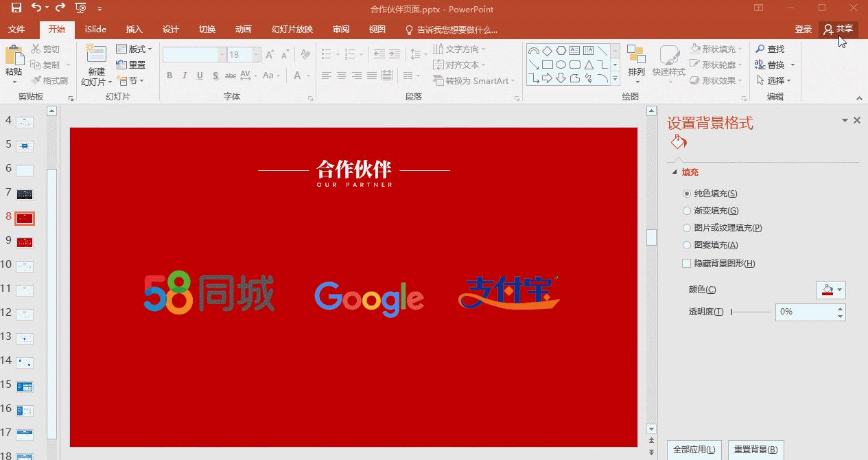Click the 合作伙伴 title text on slide
This screenshot has height=460, width=868.
coord(354,168)
